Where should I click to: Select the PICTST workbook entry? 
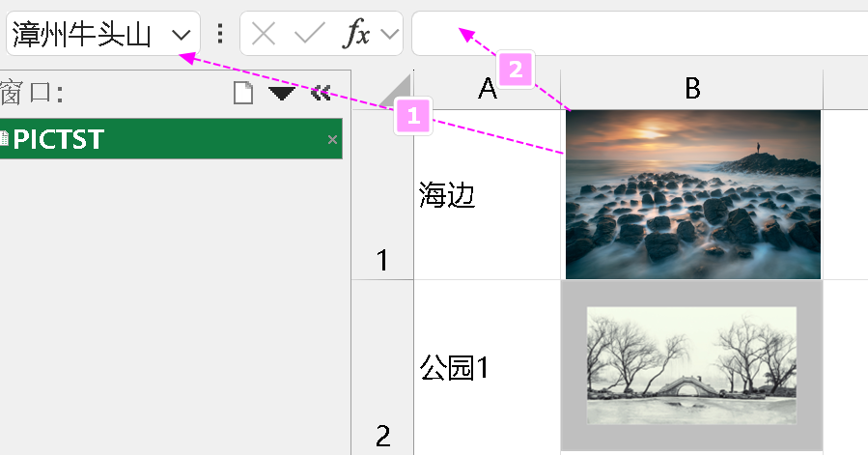click(x=171, y=138)
